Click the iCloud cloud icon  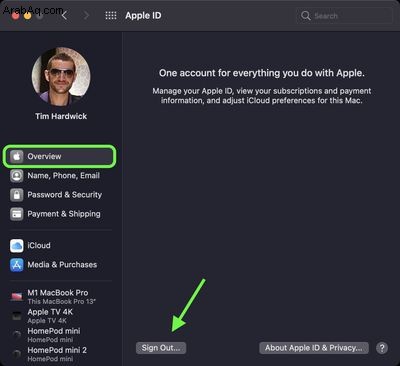coord(17,246)
